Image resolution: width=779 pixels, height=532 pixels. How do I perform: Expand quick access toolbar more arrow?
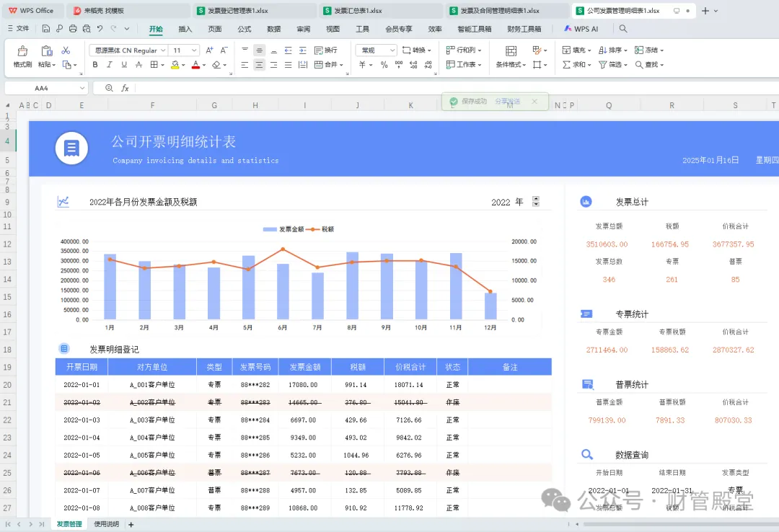click(127, 29)
